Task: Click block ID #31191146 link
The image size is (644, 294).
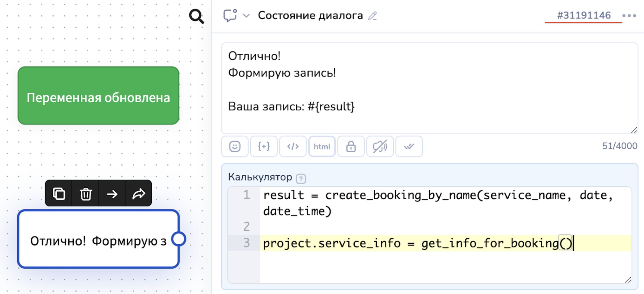Action: (x=584, y=15)
